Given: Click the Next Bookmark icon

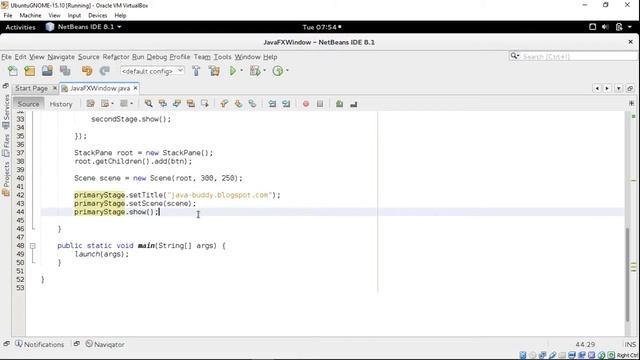Looking at the screenshot, I should point(238,104).
